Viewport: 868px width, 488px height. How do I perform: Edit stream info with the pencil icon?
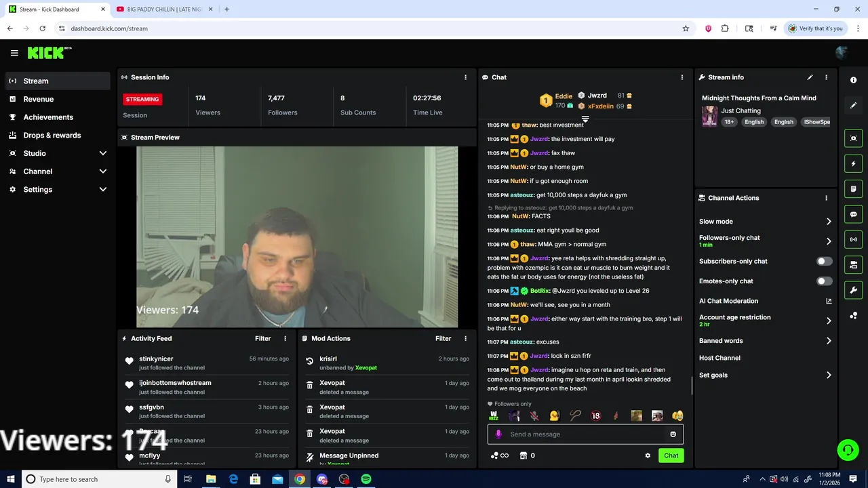pos(810,77)
